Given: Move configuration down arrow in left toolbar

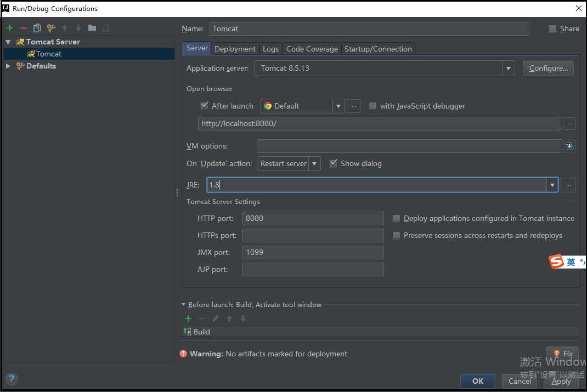Looking at the screenshot, I should coord(78,28).
